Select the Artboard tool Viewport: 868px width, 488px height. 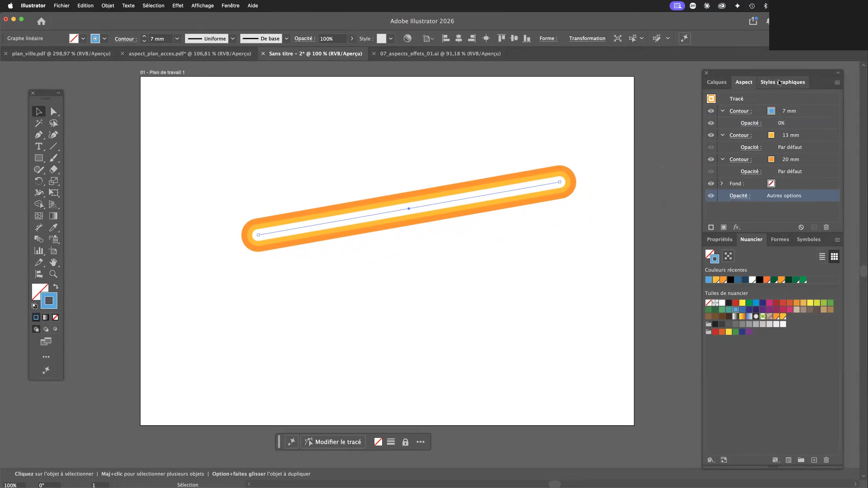tap(53, 251)
